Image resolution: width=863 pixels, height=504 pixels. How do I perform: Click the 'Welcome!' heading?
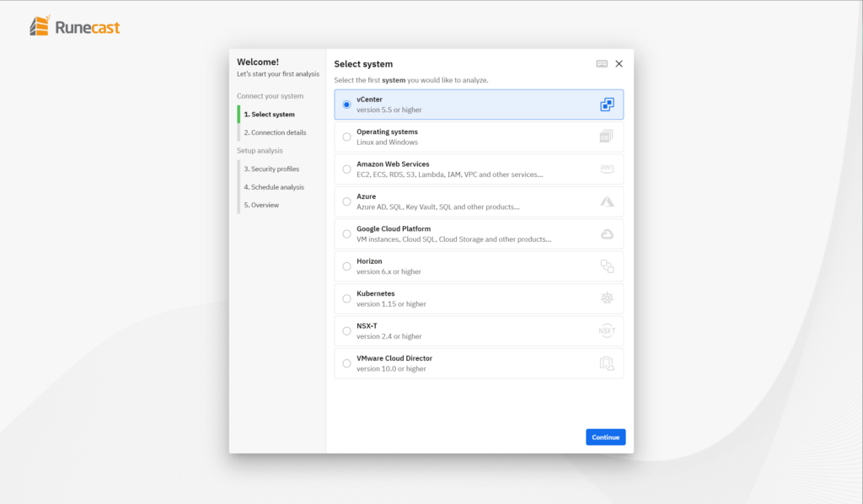[258, 62]
